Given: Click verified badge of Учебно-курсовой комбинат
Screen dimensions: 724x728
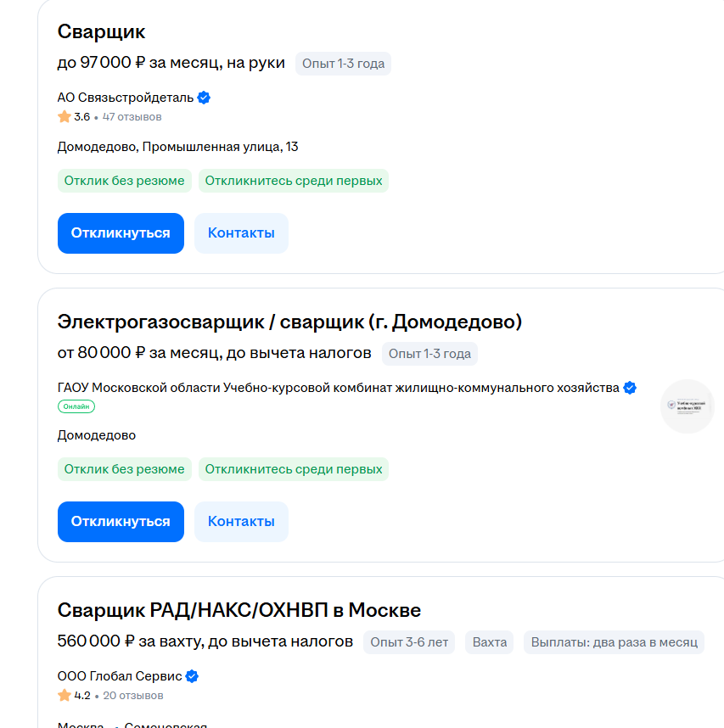Looking at the screenshot, I should point(630,388).
